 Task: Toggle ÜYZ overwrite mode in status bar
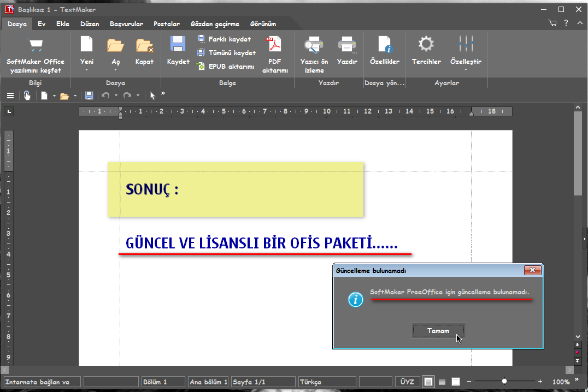tap(407, 382)
